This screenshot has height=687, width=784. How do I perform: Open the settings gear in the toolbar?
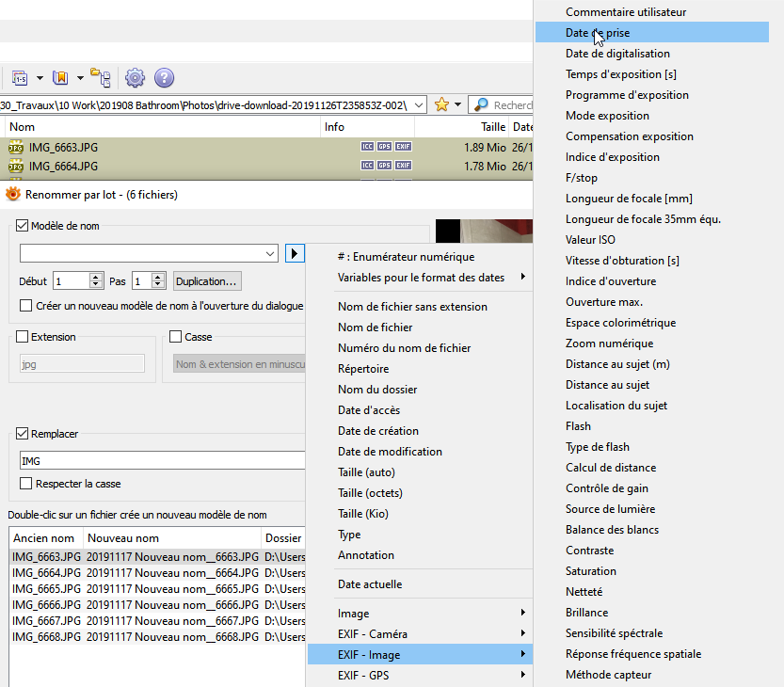click(136, 77)
